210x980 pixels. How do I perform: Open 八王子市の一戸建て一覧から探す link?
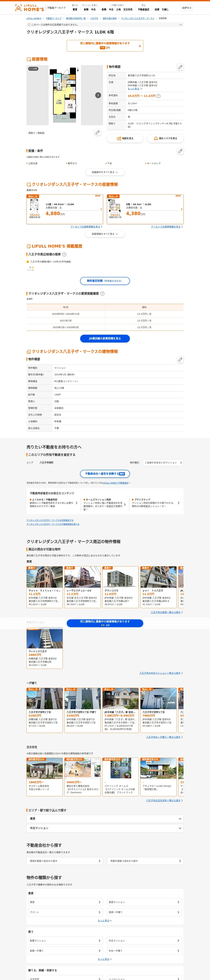point(165,737)
